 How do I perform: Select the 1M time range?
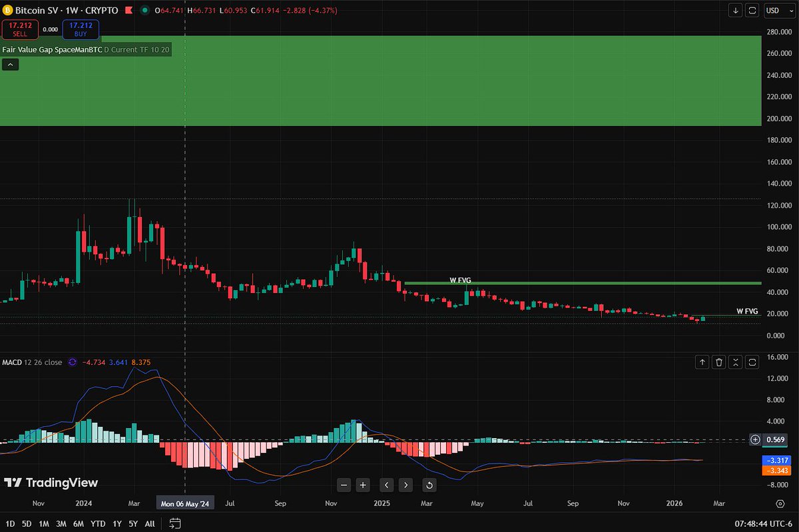(44, 524)
